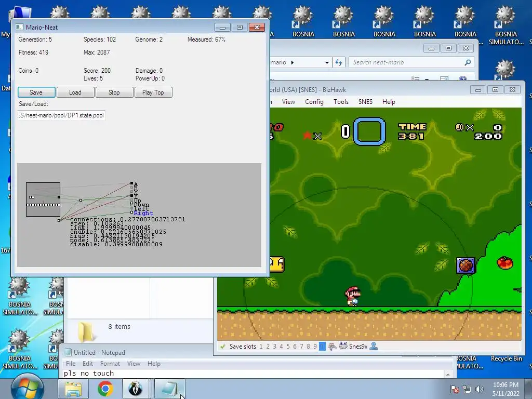Click the 'Save slots' label in BizHawk
Screen dimensions: 532x399
pos(243,347)
